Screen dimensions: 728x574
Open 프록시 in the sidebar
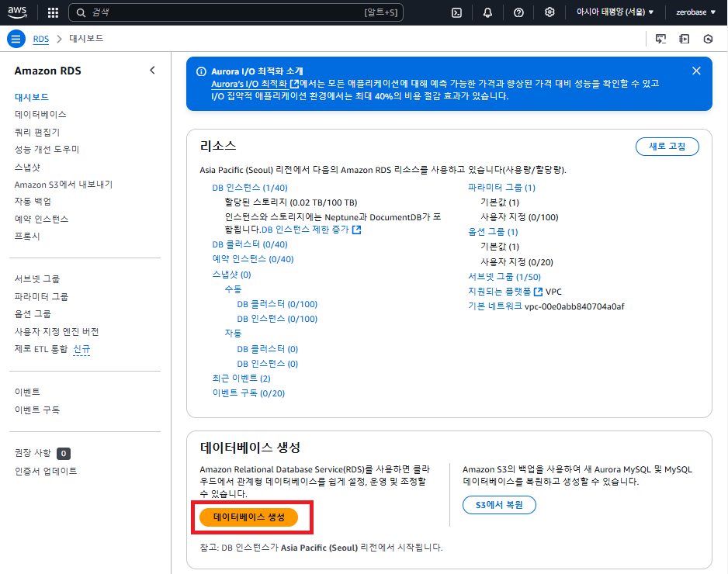(x=27, y=236)
